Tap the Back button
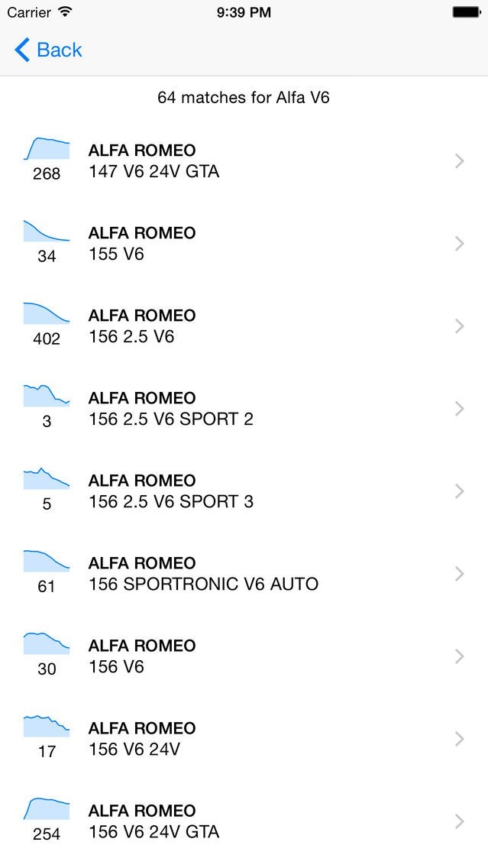488x868 pixels. pos(48,50)
